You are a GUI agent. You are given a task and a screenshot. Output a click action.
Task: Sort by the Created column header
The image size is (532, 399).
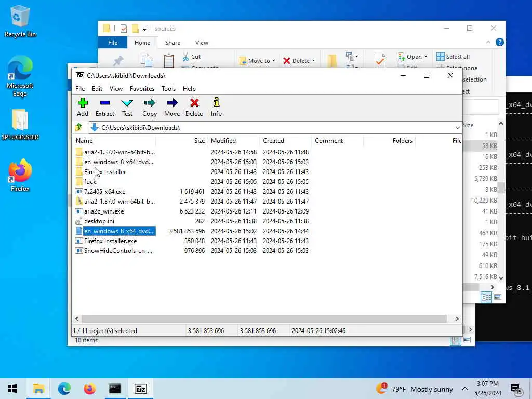pyautogui.click(x=286, y=140)
